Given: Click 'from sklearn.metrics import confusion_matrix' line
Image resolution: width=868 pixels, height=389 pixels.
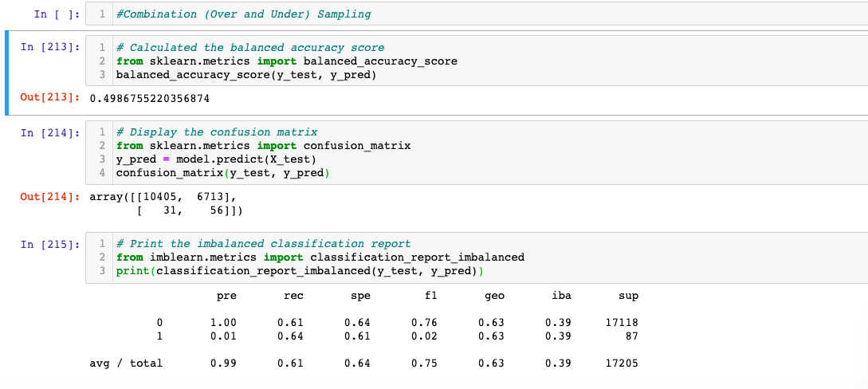Looking at the screenshot, I should pos(264,146).
